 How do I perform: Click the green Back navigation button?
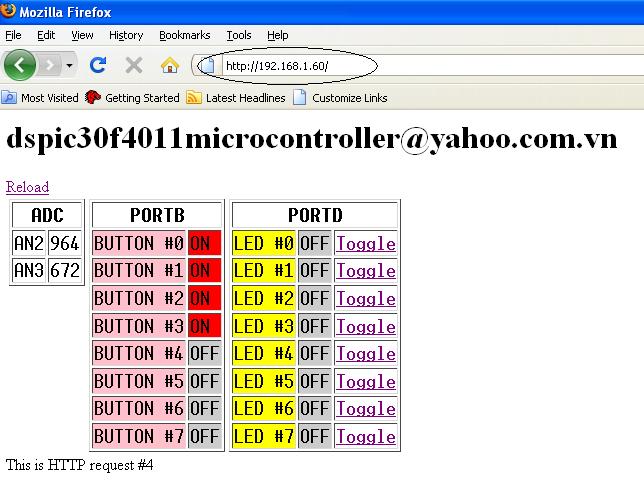pos(20,65)
